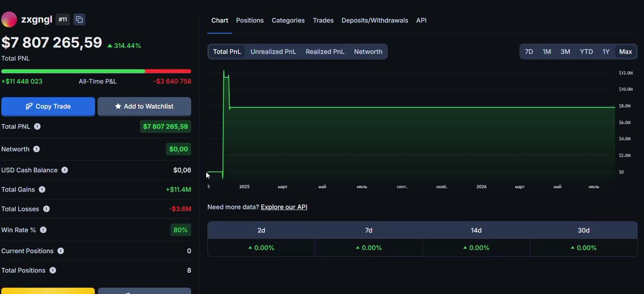Add trader to Watchlist
This screenshot has width=644, height=294.
tap(144, 107)
